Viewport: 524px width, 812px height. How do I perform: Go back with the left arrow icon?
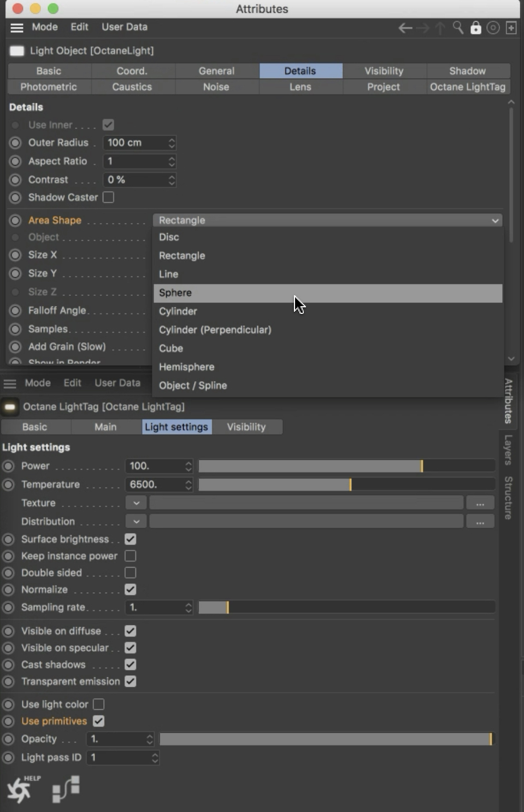[x=405, y=28]
